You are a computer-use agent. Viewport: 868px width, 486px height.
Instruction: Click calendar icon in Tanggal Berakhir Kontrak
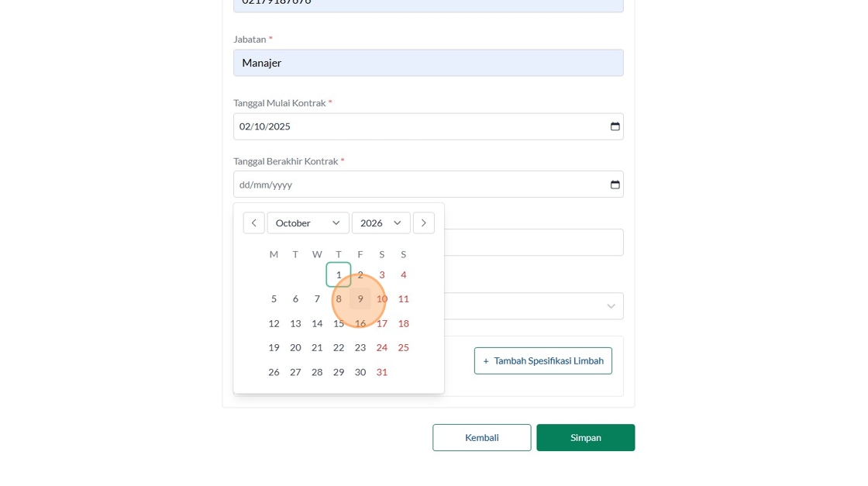pyautogui.click(x=615, y=184)
